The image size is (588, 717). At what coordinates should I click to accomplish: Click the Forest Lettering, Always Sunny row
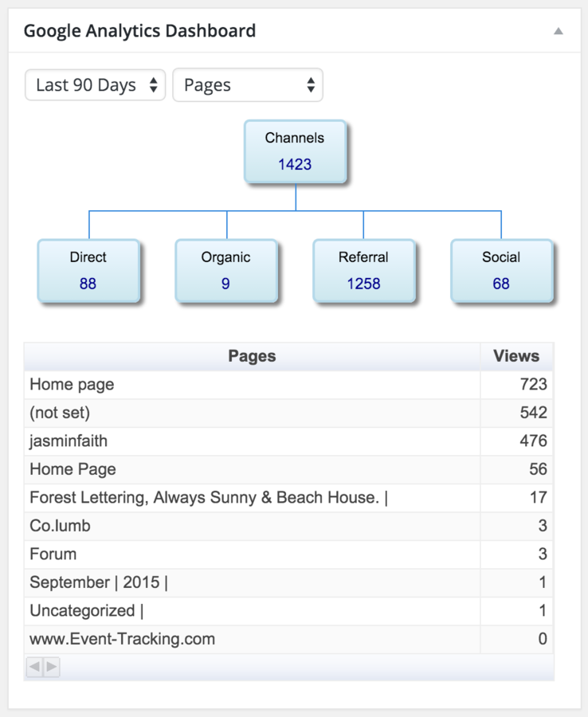[288, 497]
